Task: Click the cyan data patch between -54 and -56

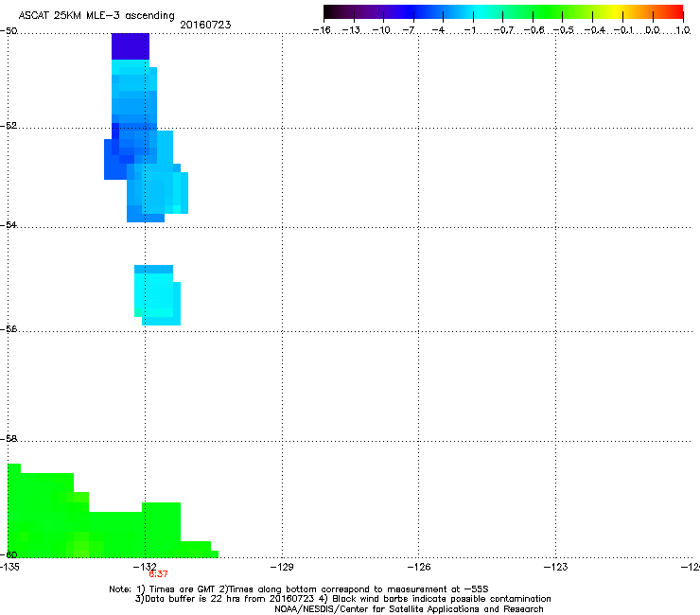Action: point(157,295)
